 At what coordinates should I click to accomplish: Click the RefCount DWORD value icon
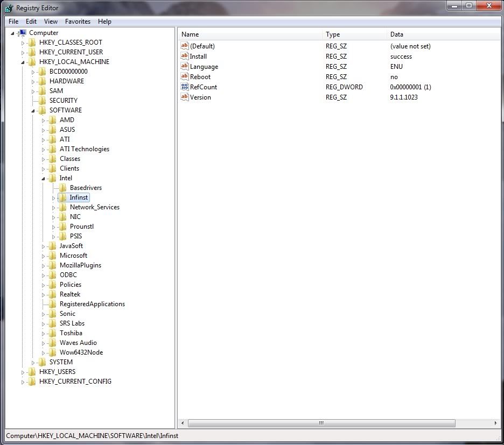click(185, 87)
